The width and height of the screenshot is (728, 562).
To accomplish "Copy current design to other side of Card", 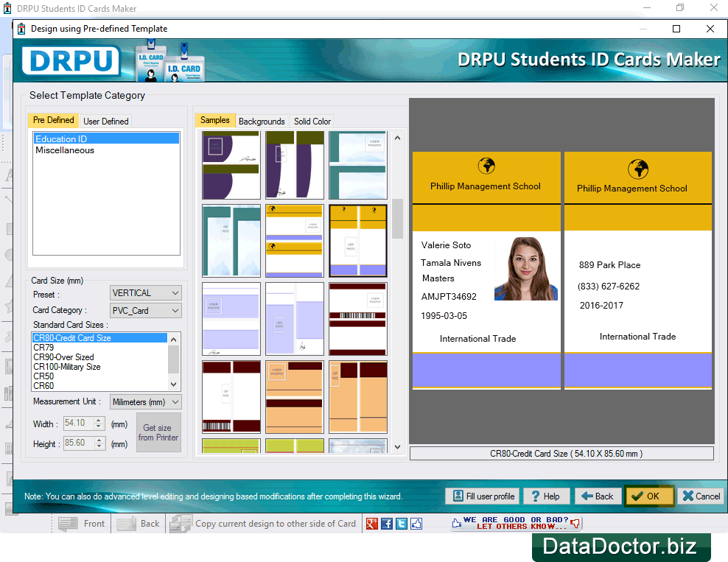I will coord(263,524).
